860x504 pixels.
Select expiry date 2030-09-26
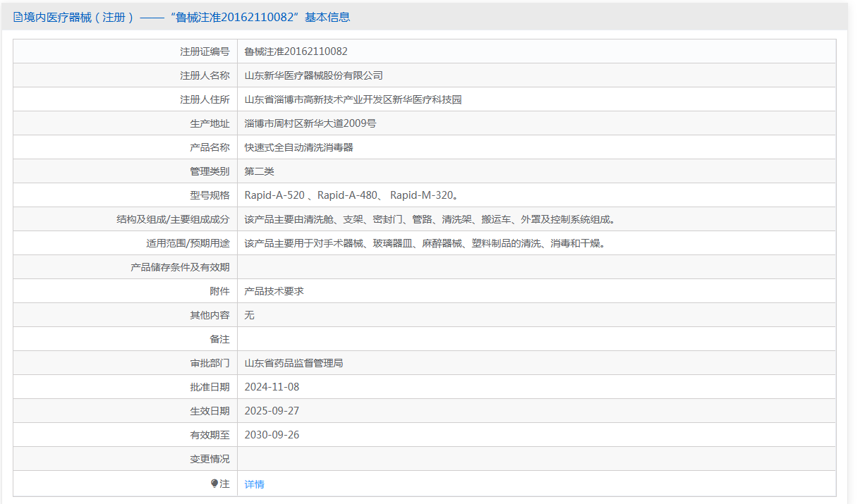coord(272,435)
